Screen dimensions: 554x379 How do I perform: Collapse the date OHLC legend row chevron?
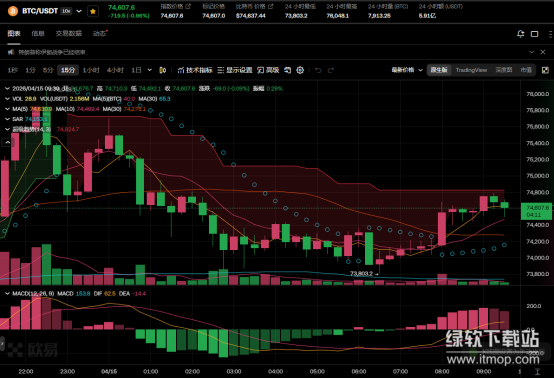(x=7, y=89)
